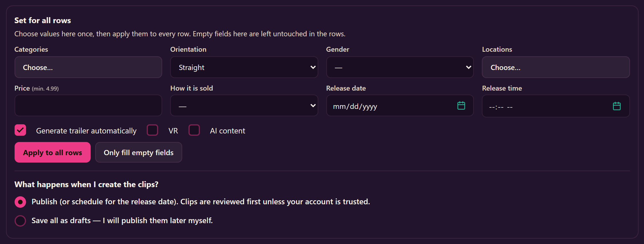Select the Publish radio option
Image resolution: width=644 pixels, height=244 pixels.
tap(20, 202)
